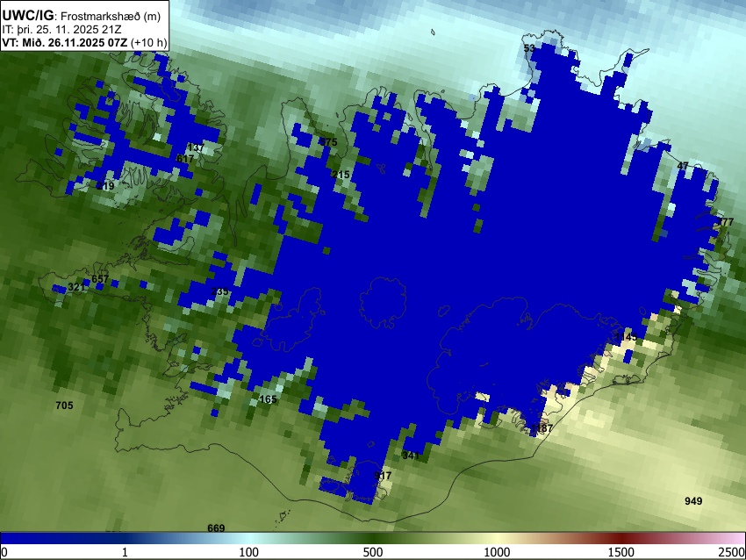
Task: Click the map value '575'
Action: tap(328, 142)
